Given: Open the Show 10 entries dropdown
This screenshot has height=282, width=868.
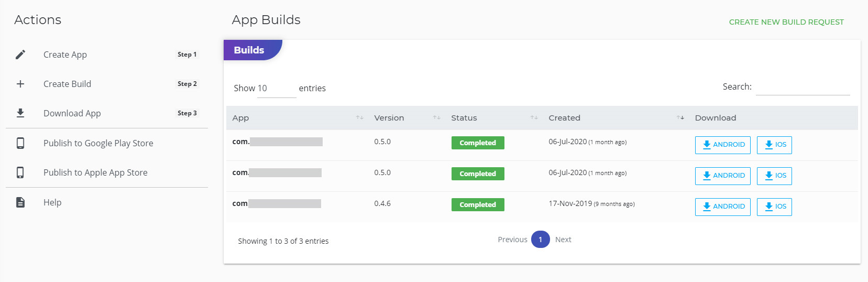Looking at the screenshot, I should pos(276,89).
